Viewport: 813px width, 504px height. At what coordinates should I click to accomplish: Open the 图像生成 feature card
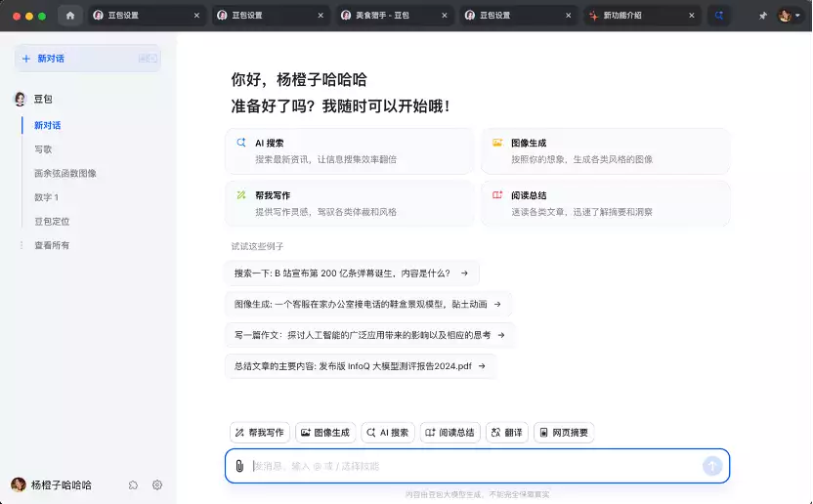(606, 150)
